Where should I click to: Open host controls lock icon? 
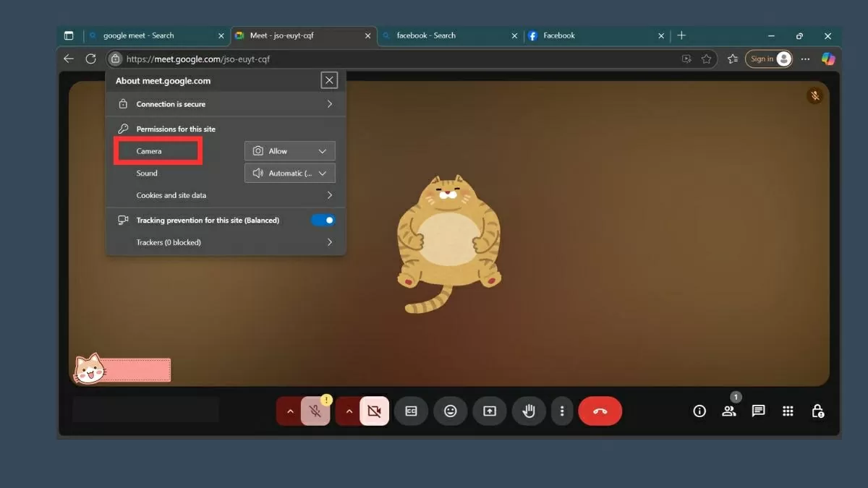click(x=817, y=411)
